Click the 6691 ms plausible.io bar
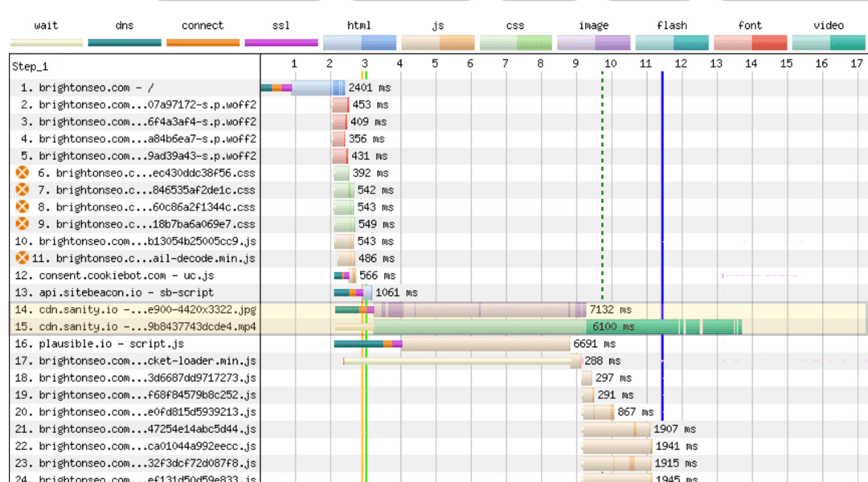The width and height of the screenshot is (868, 482). [x=452, y=344]
